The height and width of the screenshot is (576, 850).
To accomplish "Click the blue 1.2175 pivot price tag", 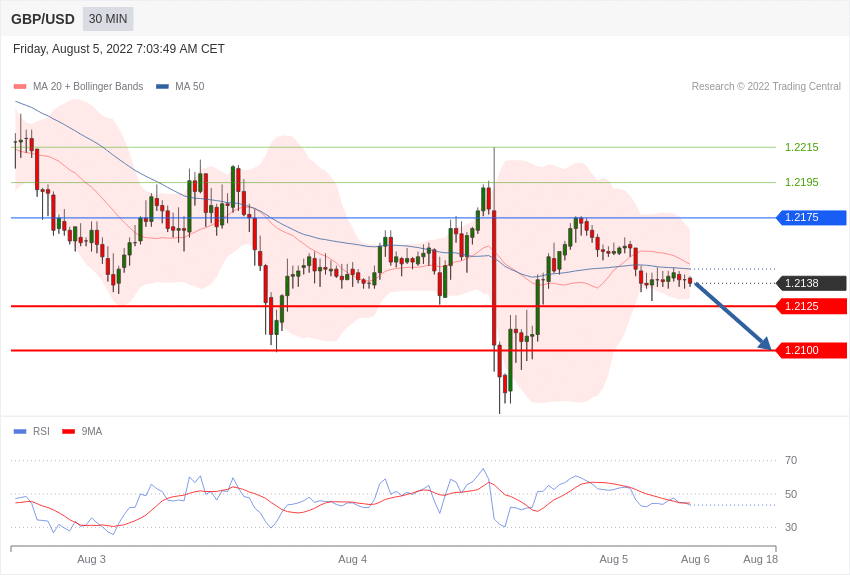I will 812,218.
